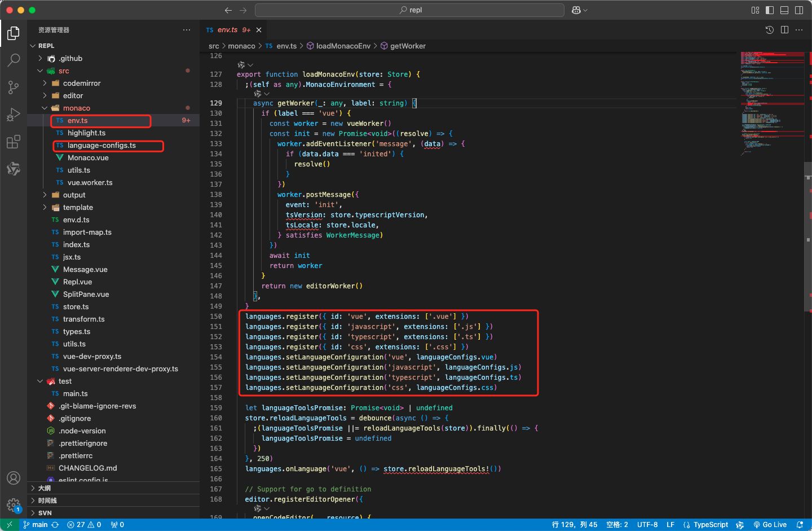Image resolution: width=812 pixels, height=531 pixels.
Task: Click the repl command center search box
Action: [409, 10]
